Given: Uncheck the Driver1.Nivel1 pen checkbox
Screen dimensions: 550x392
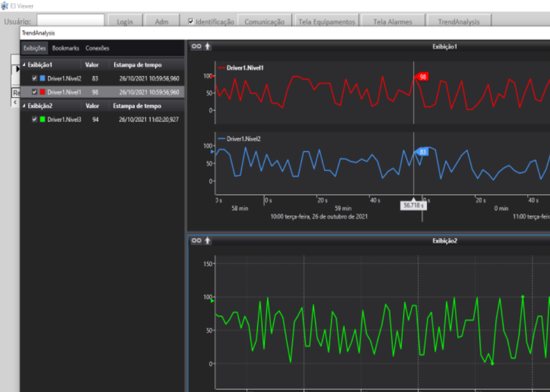Looking at the screenshot, I should (x=34, y=92).
